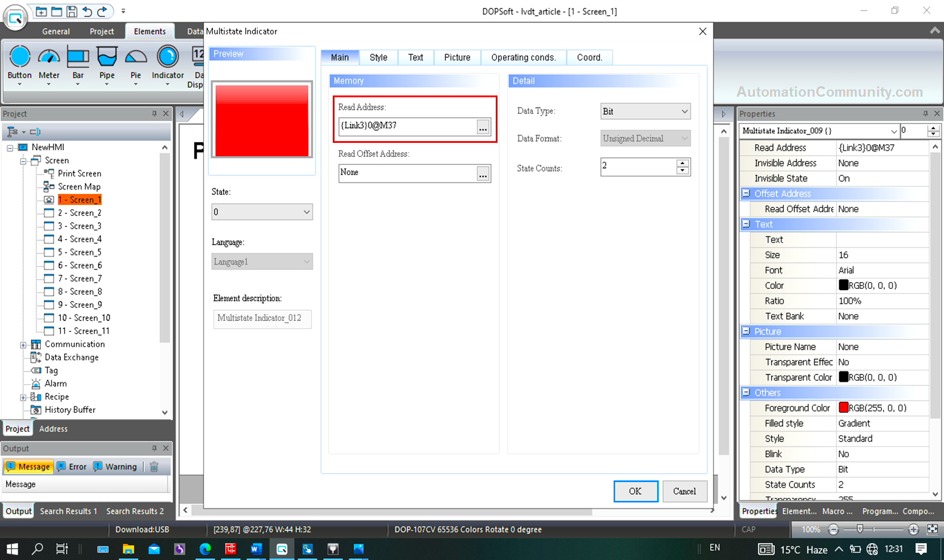The image size is (944, 560).
Task: Toggle the Message filter in Output
Action: 28,467
